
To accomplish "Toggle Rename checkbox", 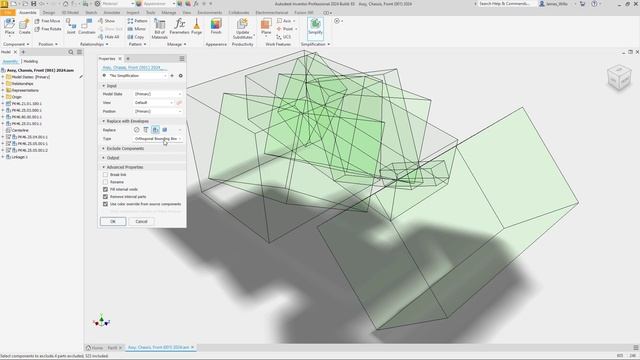I will (105, 182).
